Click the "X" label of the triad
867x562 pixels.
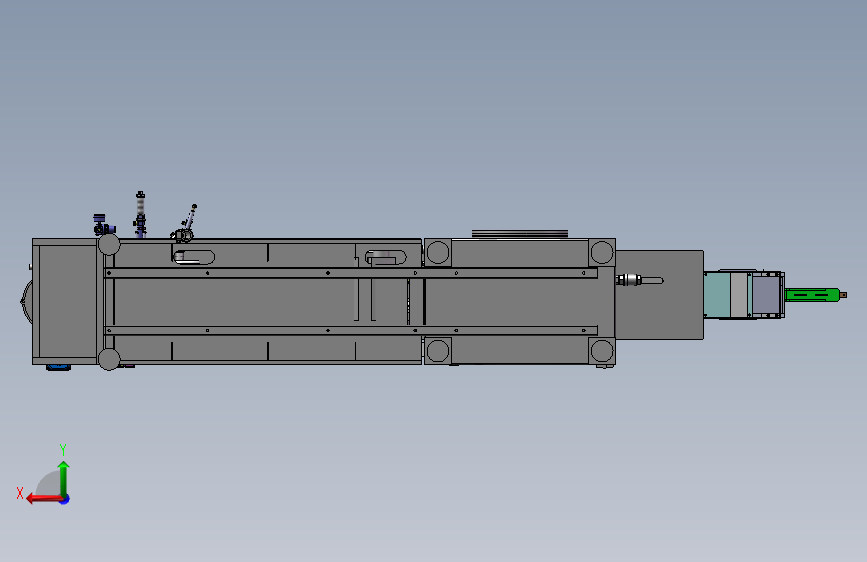pyautogui.click(x=20, y=493)
